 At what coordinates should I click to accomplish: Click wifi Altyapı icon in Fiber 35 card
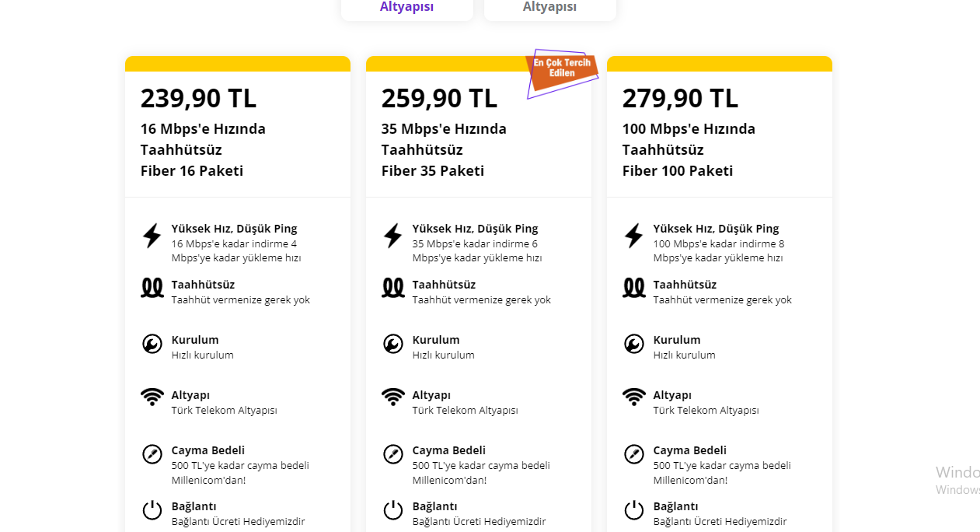point(393,397)
